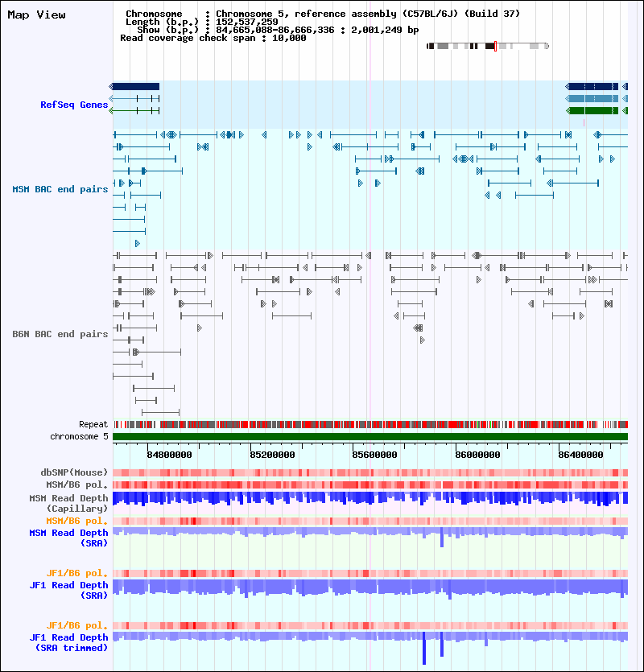Click the green chromosome 5 bar

tap(370, 436)
